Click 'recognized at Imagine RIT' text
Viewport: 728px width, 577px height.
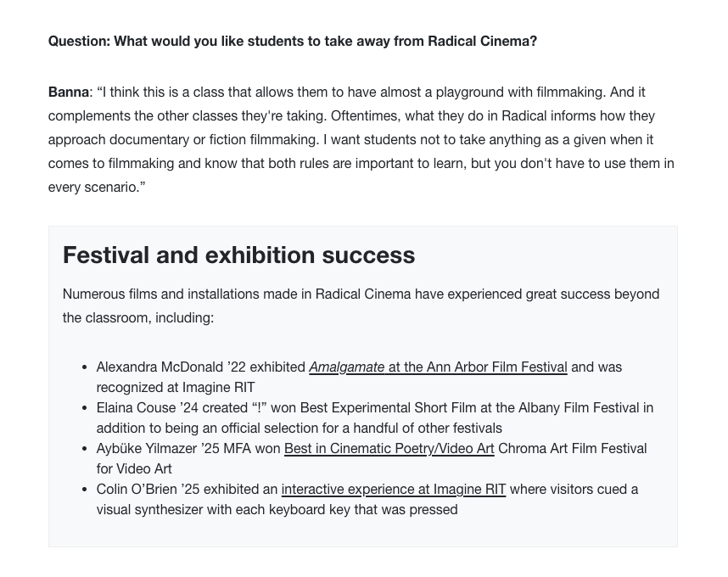(x=175, y=388)
